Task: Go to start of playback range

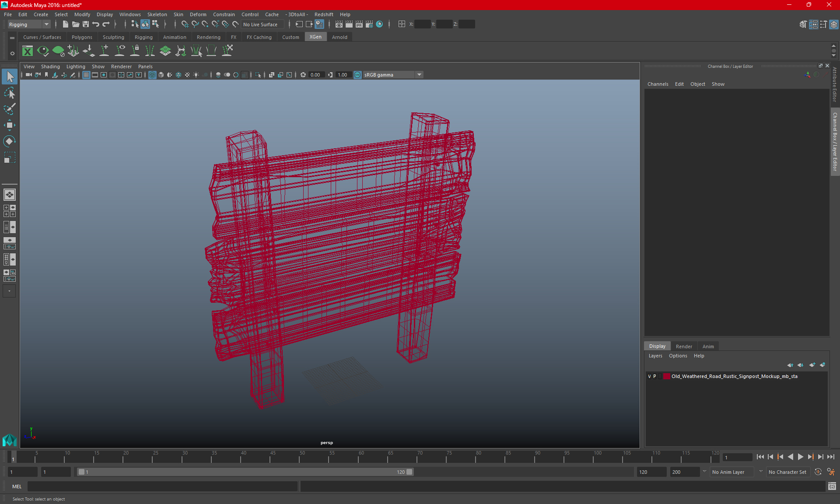Action: pos(760,457)
